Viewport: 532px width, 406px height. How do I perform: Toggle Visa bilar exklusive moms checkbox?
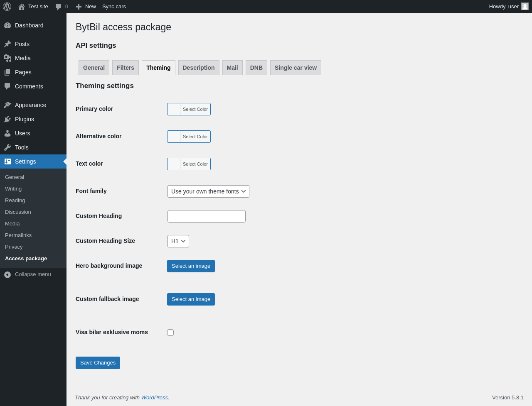[170, 333]
